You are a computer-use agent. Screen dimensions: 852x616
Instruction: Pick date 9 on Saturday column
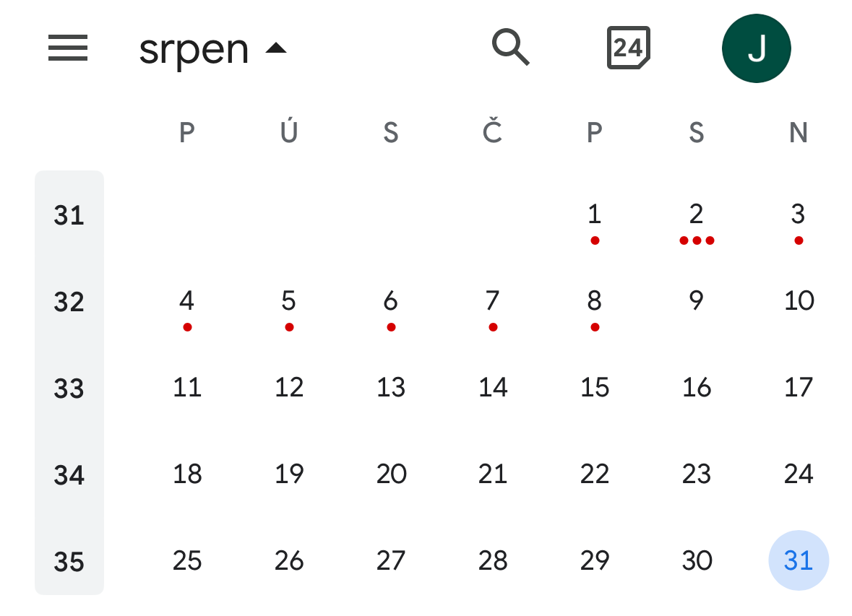tap(696, 300)
